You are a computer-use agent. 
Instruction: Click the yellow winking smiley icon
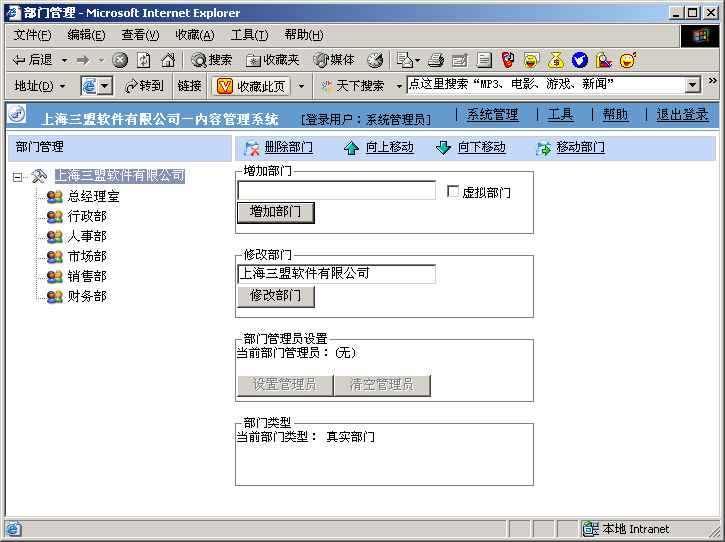coord(627,60)
